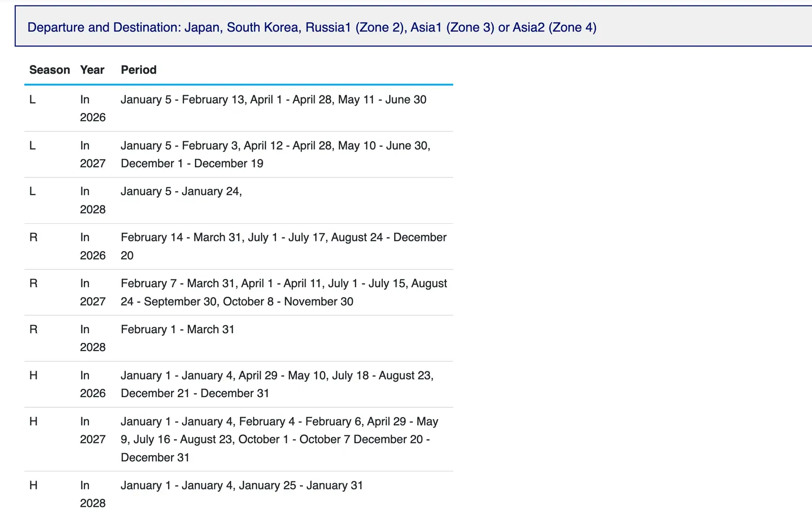Click period February 14 - March 31 row
Viewport: 812px width, 523px height.
click(x=284, y=247)
